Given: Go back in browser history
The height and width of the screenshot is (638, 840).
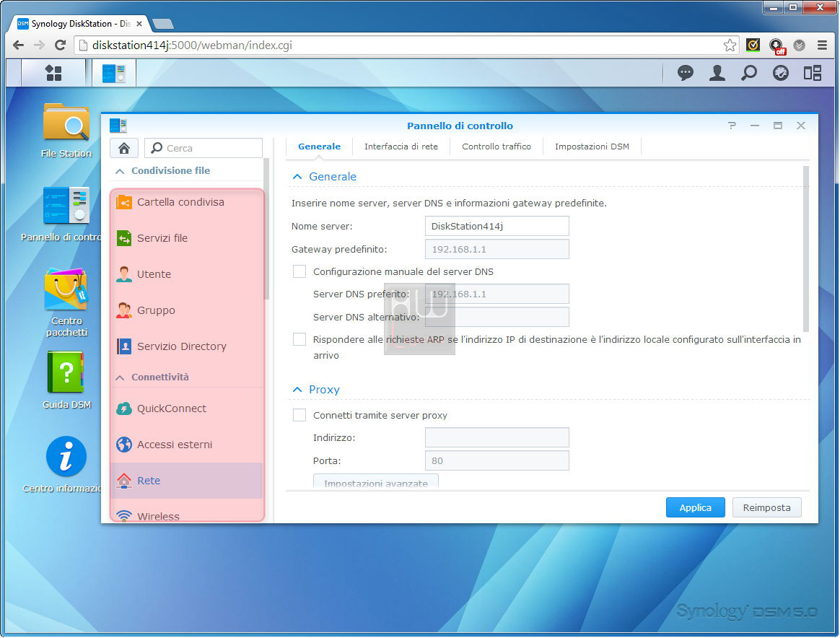Looking at the screenshot, I should point(18,45).
